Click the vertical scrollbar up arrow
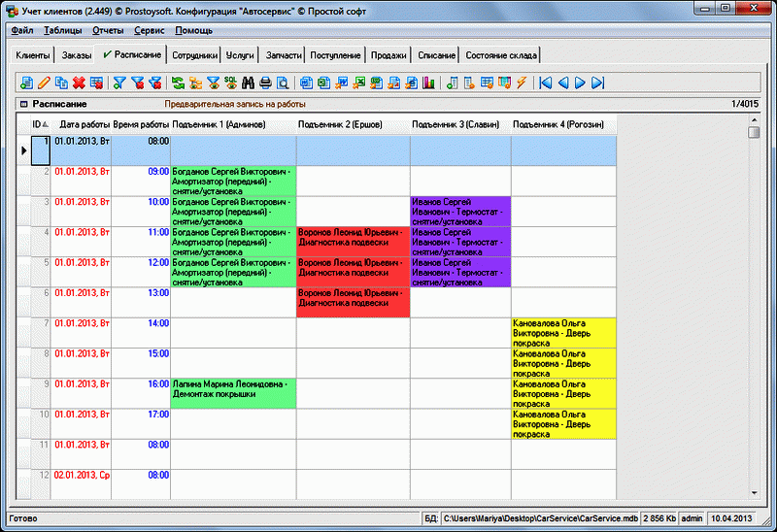Viewport: 777px width, 532px height. [x=754, y=120]
